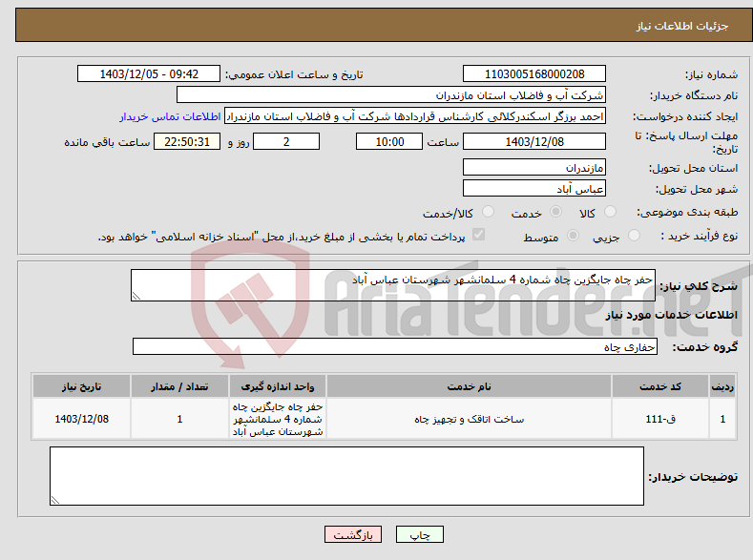753x560 pixels.
Task: Click the طبقه بندی موضوعی label
Action: (687, 212)
